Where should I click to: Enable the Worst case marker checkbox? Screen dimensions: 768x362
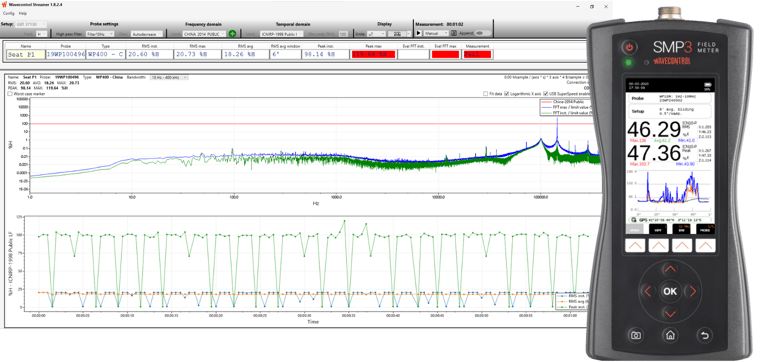(x=10, y=93)
